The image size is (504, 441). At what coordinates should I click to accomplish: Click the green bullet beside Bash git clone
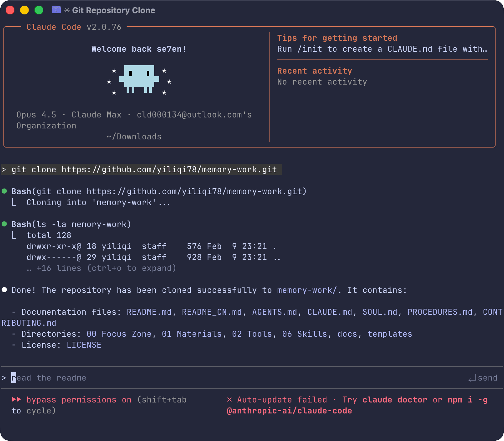pyautogui.click(x=4, y=191)
